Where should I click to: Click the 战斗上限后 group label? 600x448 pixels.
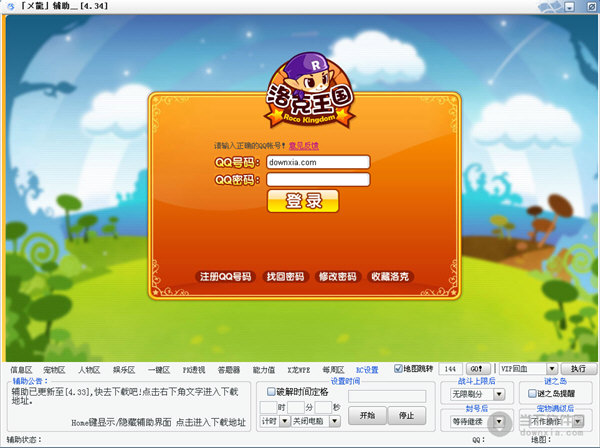coord(476,381)
